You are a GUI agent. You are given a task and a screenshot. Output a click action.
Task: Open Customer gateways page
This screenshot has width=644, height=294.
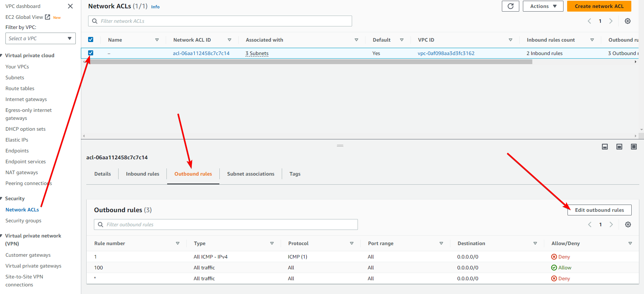pos(28,255)
